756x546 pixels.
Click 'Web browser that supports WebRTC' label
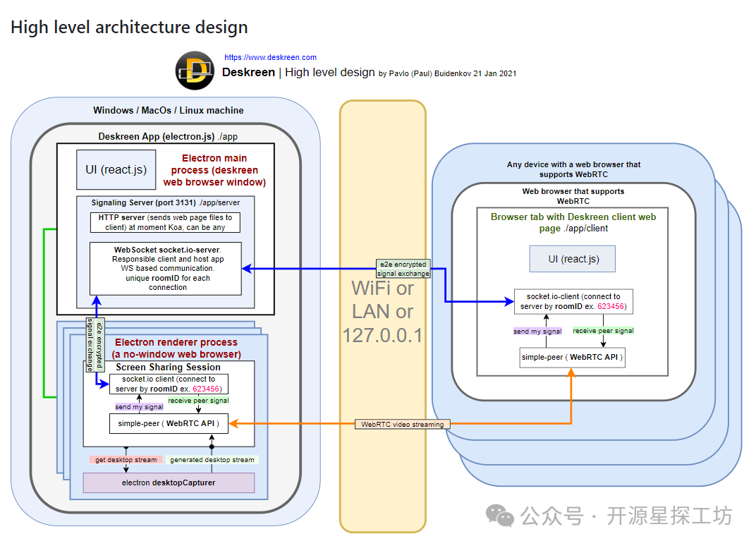[x=573, y=196]
